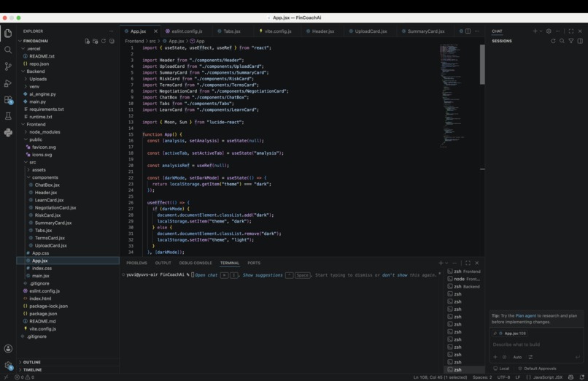Click Show suggestions link in terminal
Image resolution: width=588 pixels, height=381 pixels.
point(263,275)
